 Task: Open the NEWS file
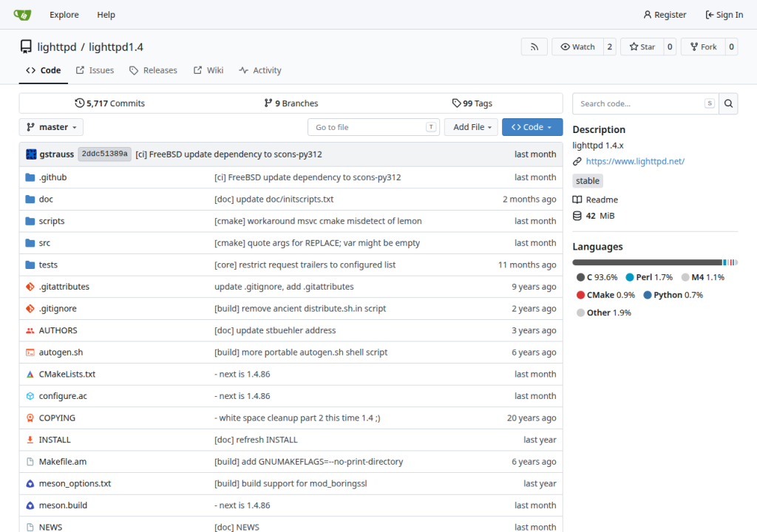coord(50,527)
